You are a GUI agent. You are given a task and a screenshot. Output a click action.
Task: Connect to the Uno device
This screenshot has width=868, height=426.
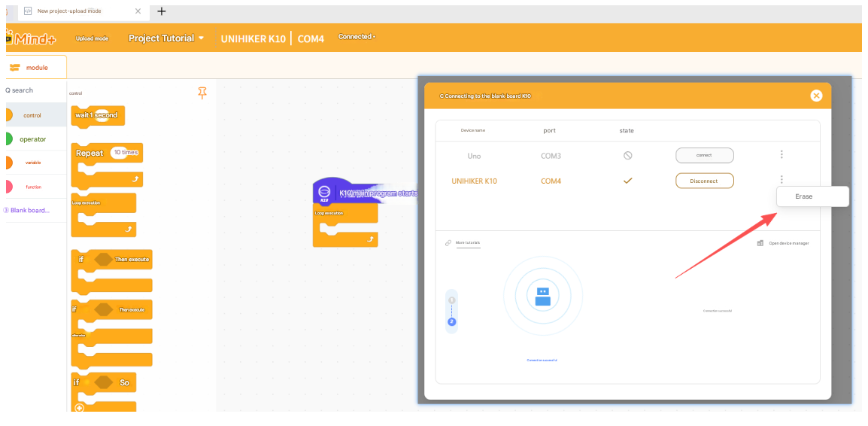(704, 155)
